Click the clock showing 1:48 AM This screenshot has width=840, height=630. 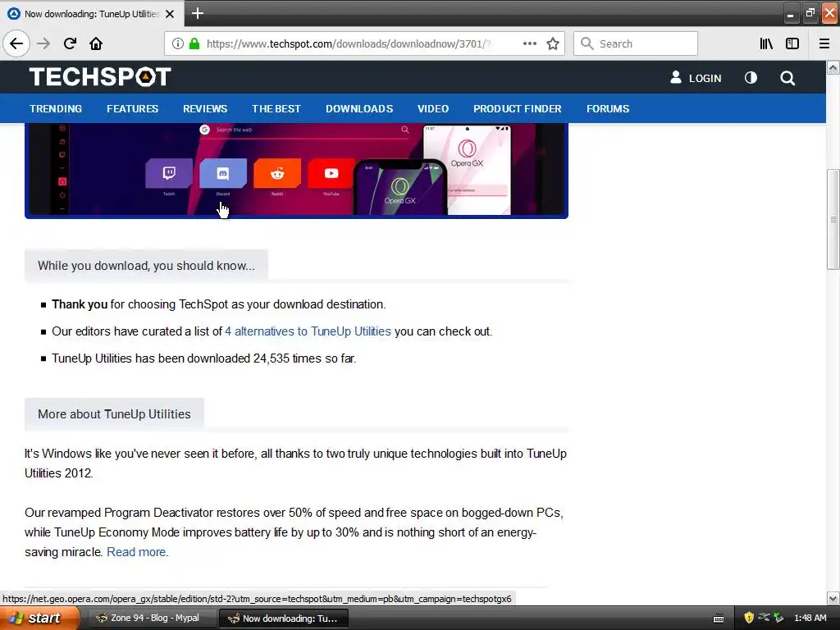pyautogui.click(x=810, y=618)
